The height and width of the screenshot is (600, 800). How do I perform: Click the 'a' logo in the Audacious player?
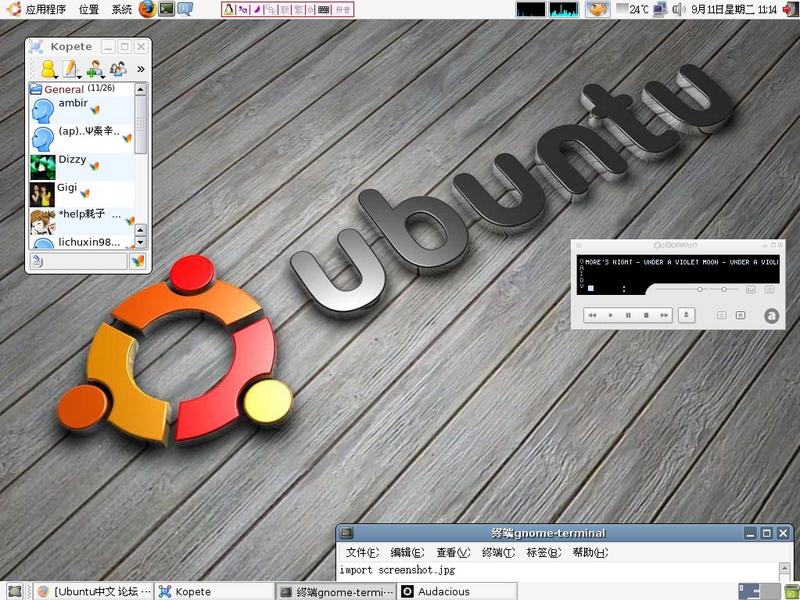[771, 316]
